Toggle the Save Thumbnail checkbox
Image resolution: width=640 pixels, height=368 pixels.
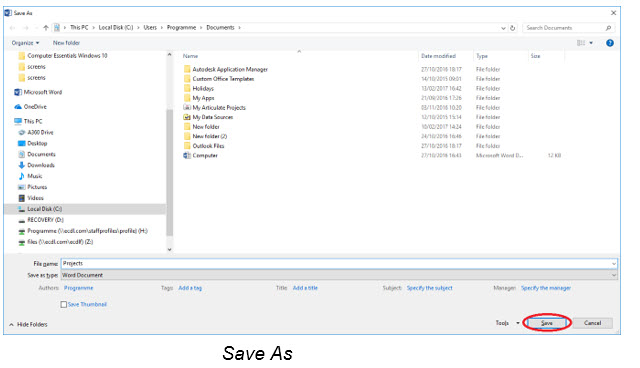tap(64, 304)
